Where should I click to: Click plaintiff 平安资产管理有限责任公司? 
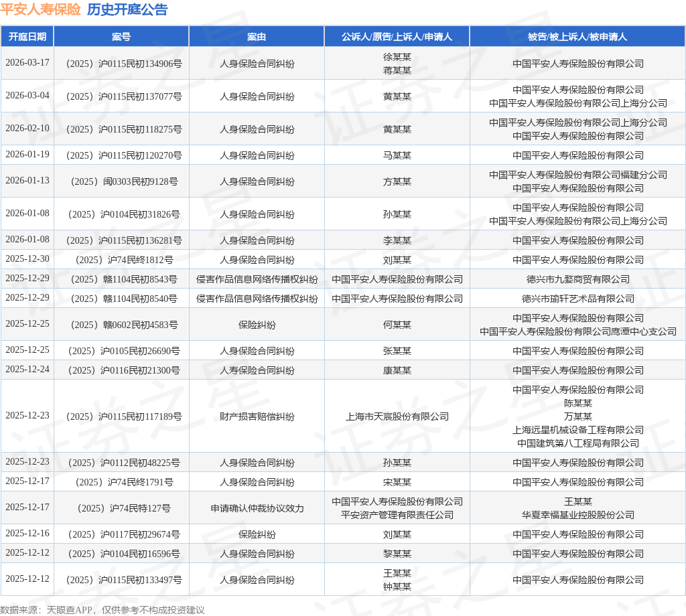pyautogui.click(x=397, y=515)
